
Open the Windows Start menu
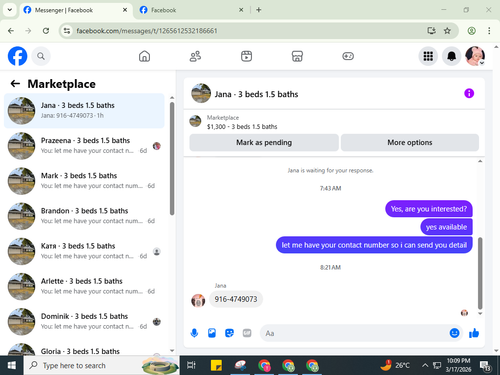12,365
